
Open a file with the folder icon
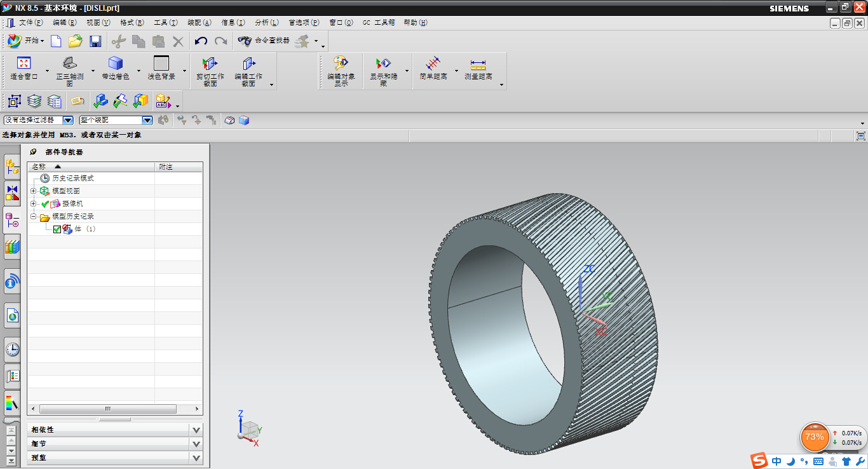pos(76,41)
